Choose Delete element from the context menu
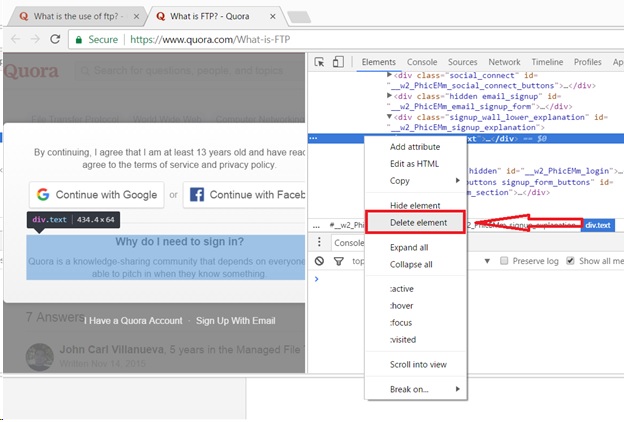The height and width of the screenshot is (422, 624). click(415, 222)
